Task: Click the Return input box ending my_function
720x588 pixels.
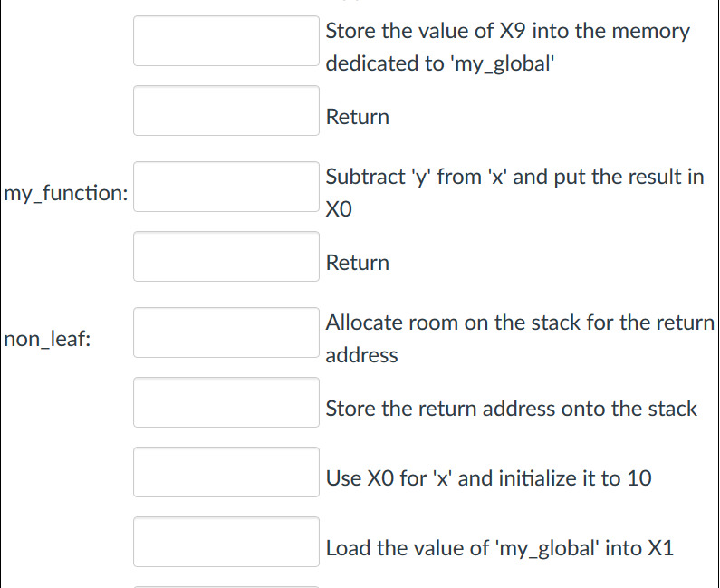Action: pos(226,256)
